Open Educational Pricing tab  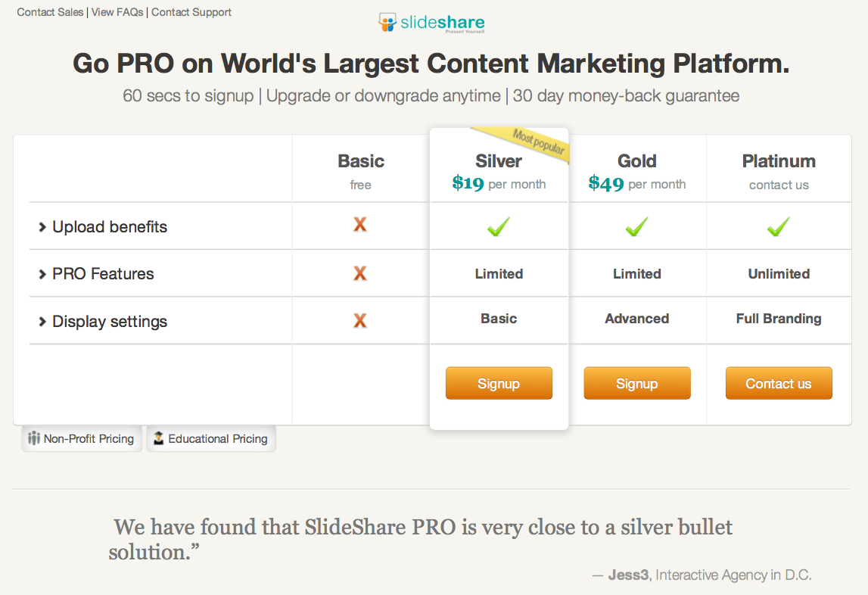(x=210, y=439)
